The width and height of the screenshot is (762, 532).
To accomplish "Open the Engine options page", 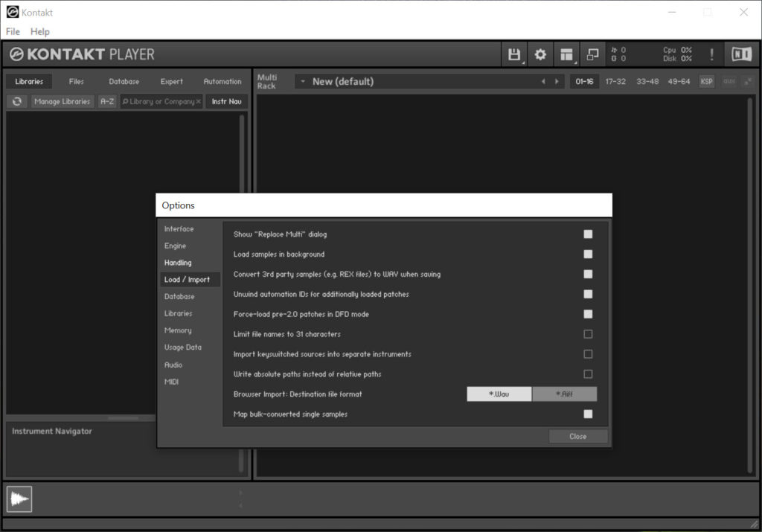I will 175,246.
